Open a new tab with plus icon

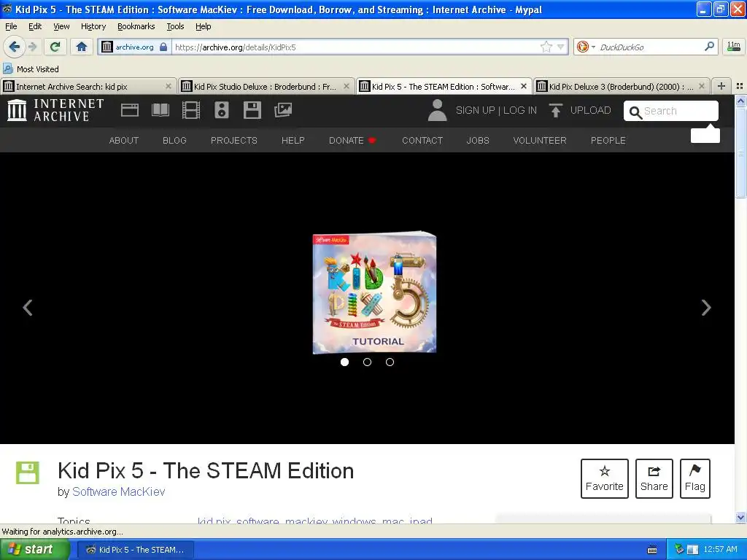(721, 86)
